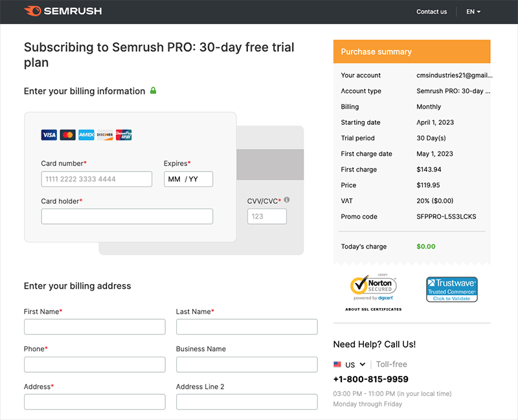The width and height of the screenshot is (518, 420).
Task: Click the Expires MM / YY field
Action: coord(188,179)
